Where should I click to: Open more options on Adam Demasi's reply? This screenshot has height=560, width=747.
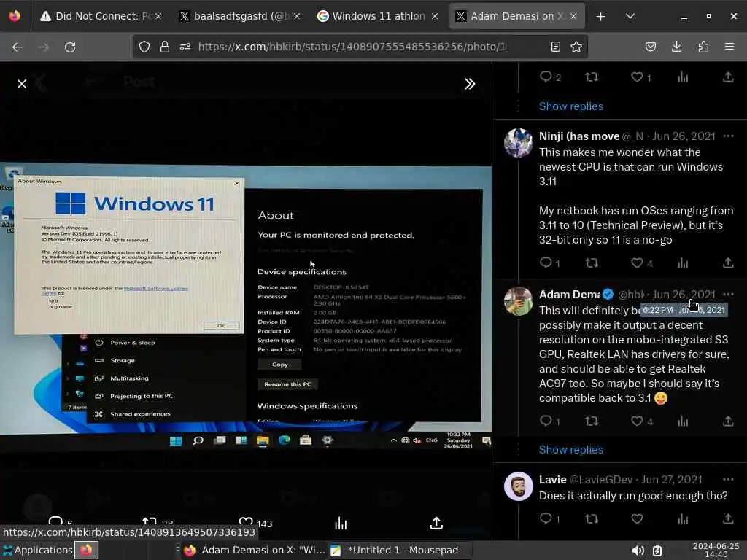728,295
